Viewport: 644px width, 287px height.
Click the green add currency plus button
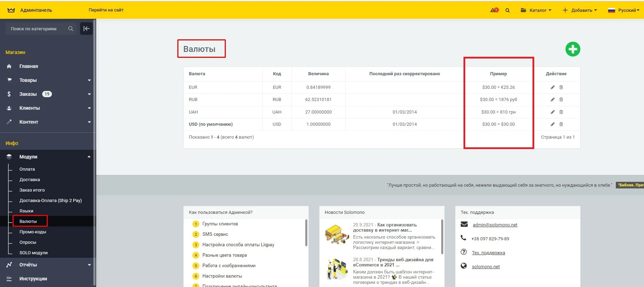[573, 49]
